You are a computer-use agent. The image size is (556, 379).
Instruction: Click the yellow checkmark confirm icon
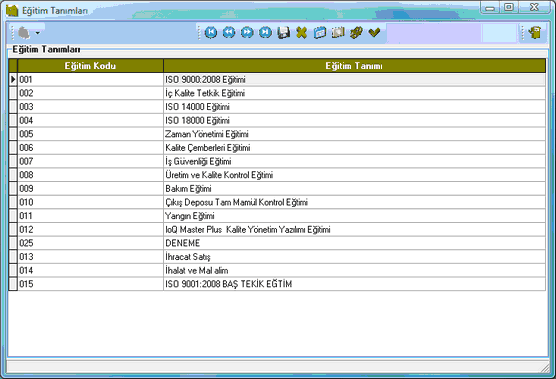374,33
